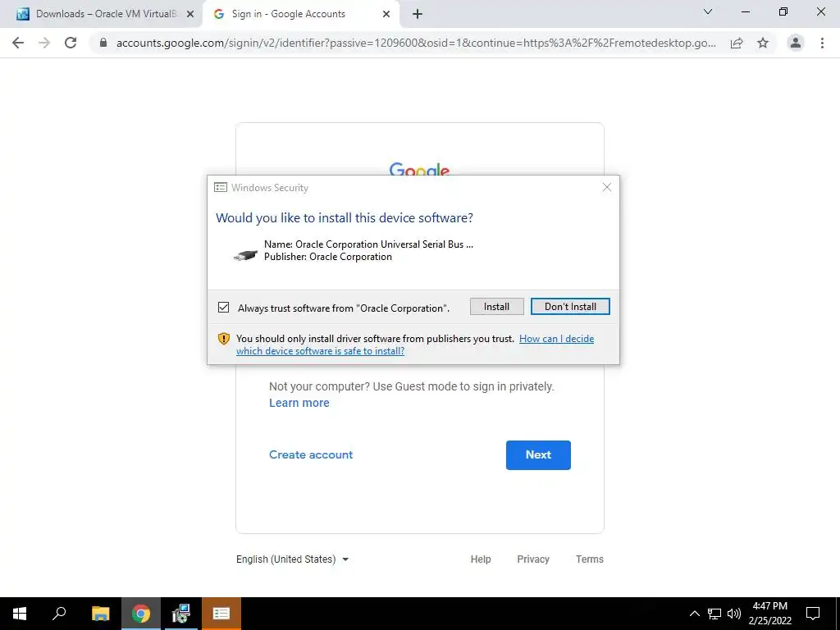Open Chrome three-dot menu
Viewport: 840px width, 630px height.
tap(822, 43)
